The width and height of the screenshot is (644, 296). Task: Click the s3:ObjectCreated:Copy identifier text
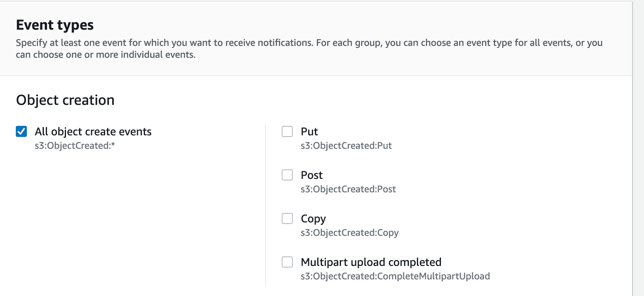[x=349, y=233]
